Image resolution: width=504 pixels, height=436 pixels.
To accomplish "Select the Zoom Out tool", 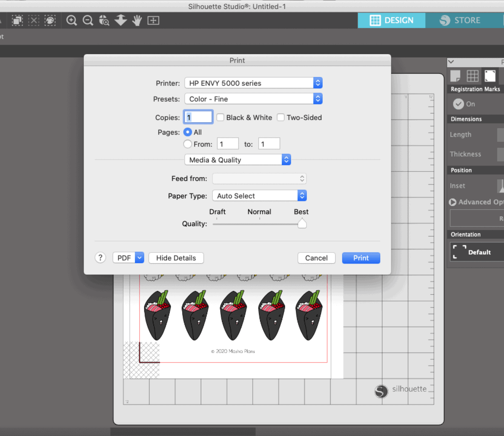I will pos(88,20).
